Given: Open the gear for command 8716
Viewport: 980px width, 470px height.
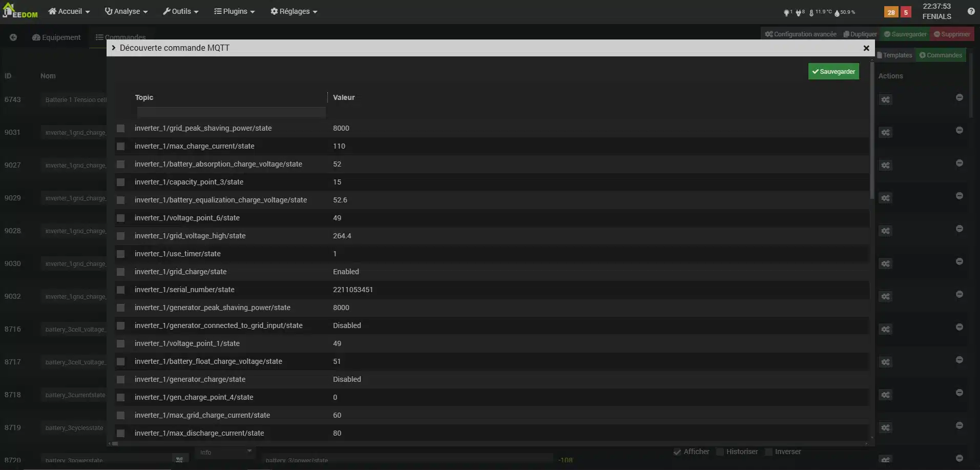Looking at the screenshot, I should pos(885,329).
